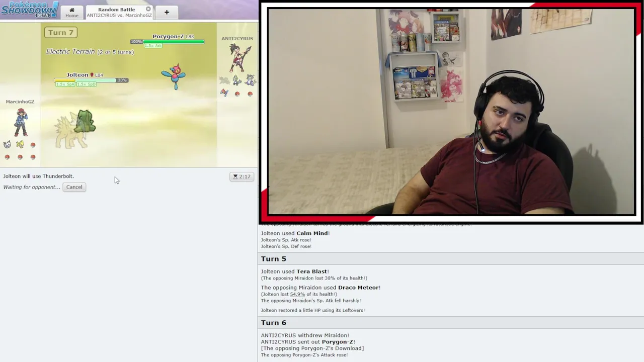The image size is (644, 362).
Task: Click 'Jolteon will use Thunderbolt.' message
Action: [x=38, y=176]
